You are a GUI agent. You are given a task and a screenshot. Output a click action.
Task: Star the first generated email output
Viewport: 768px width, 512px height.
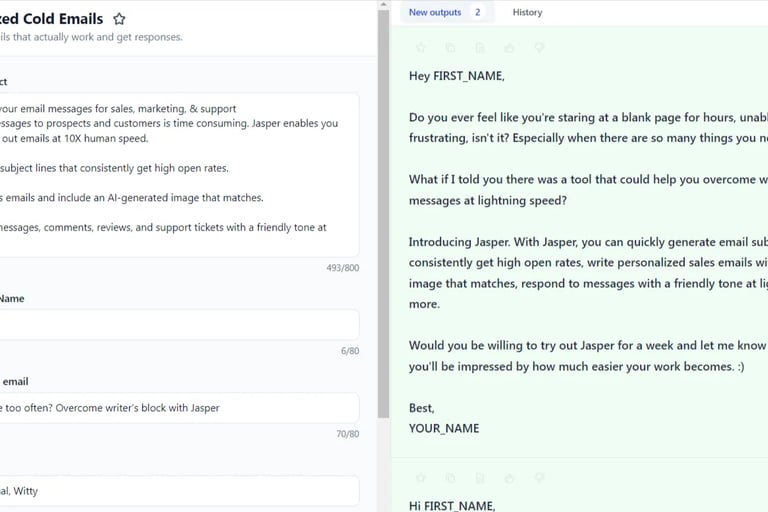pos(421,47)
